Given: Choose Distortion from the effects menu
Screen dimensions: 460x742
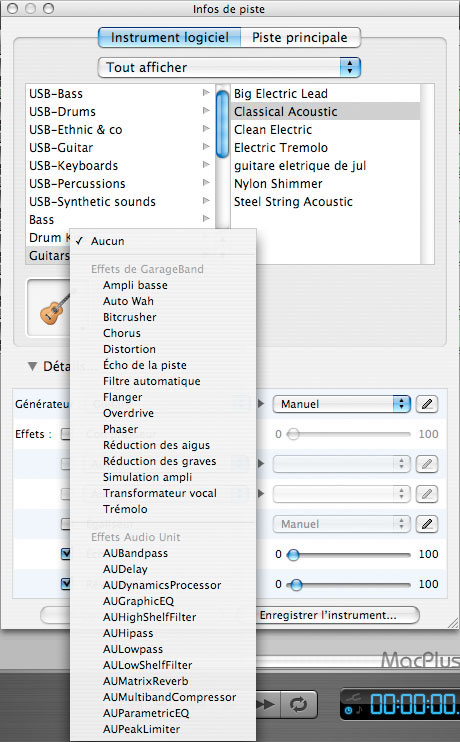Looking at the screenshot, I should pos(129,349).
